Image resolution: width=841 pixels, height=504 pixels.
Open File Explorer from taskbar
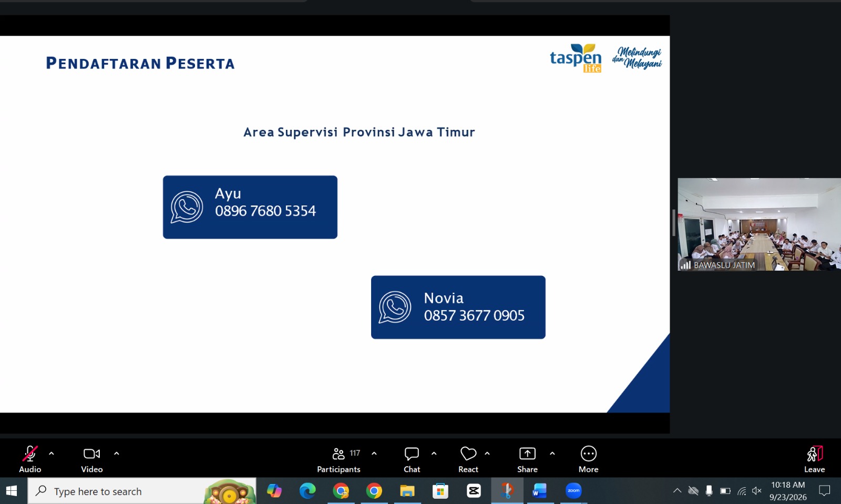[407, 491]
